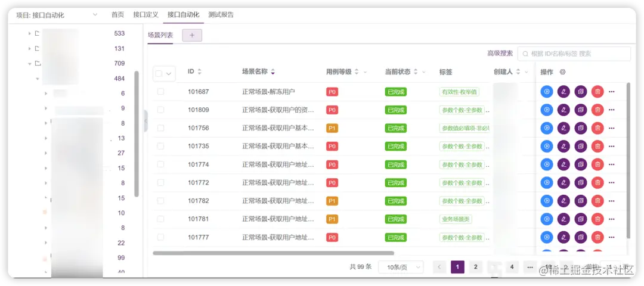Open more actions for scenario 101777
This screenshot has height=286, width=644.
(612, 237)
